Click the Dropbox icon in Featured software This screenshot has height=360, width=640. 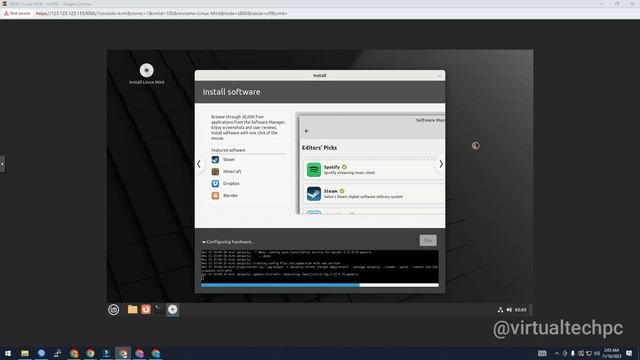pyautogui.click(x=215, y=184)
